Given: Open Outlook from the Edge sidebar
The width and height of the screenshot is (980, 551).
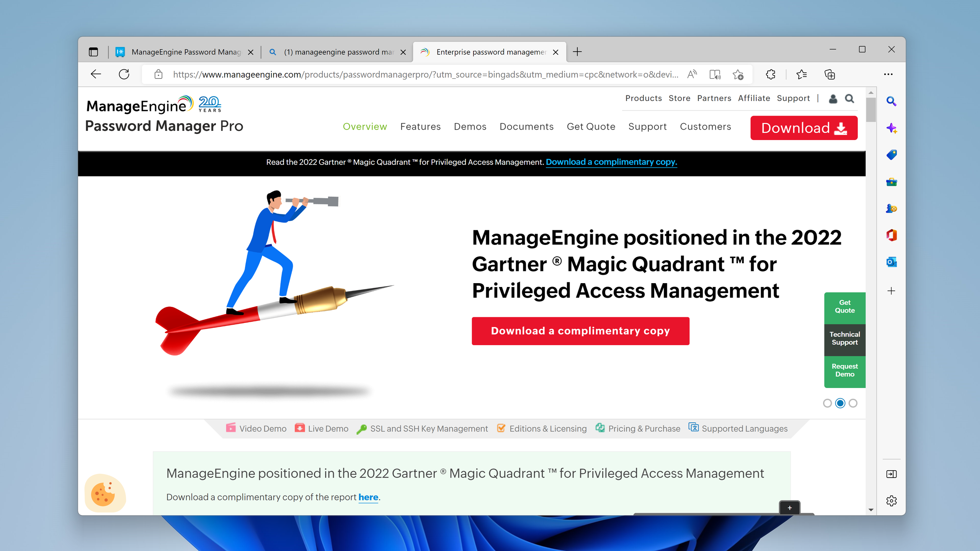Looking at the screenshot, I should coord(891,262).
